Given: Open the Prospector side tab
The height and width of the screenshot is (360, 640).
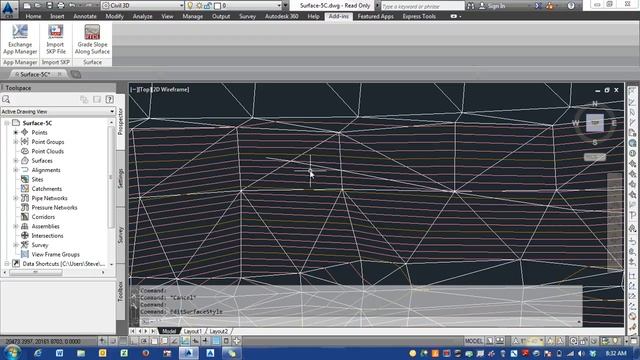Looking at the screenshot, I should pos(120,121).
